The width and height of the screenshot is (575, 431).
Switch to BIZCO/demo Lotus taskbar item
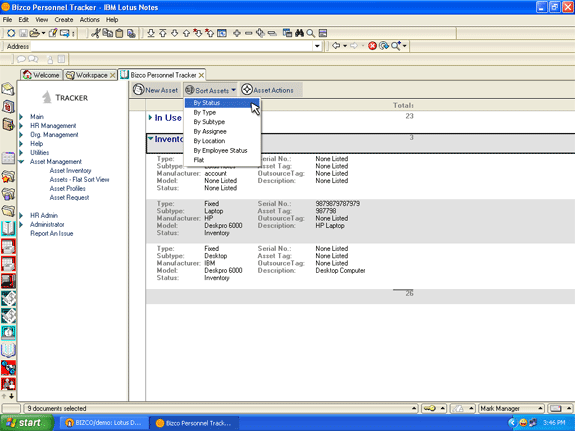[x=104, y=423]
